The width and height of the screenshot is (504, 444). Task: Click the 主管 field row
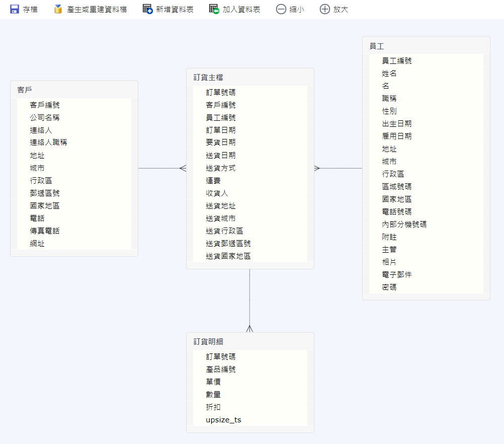pyautogui.click(x=426, y=250)
